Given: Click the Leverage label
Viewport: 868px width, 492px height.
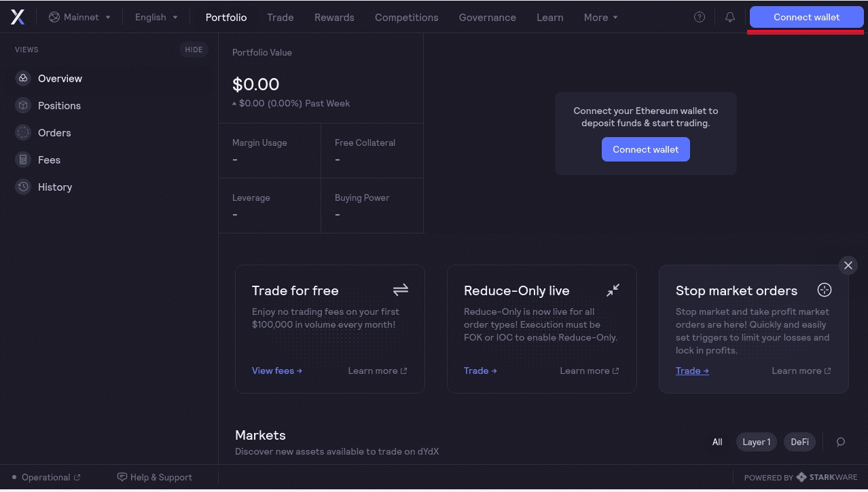Looking at the screenshot, I should point(251,197).
